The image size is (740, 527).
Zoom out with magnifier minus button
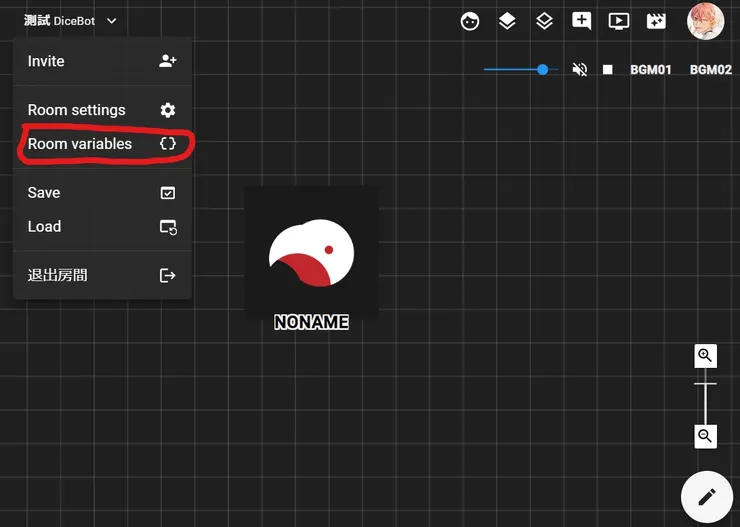coord(705,436)
